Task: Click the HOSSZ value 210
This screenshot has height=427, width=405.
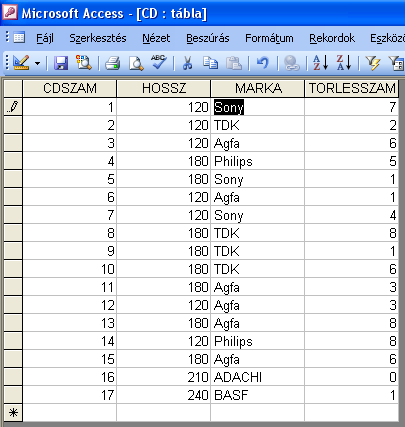Action: [x=164, y=377]
